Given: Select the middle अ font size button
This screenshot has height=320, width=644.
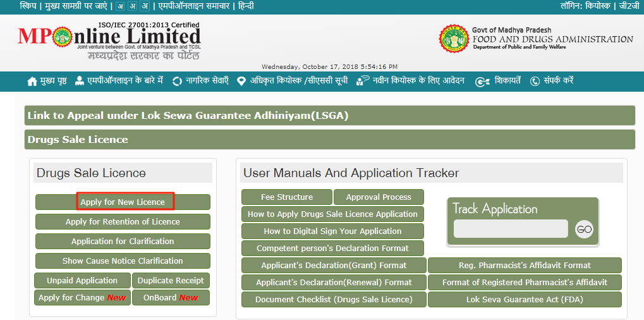Looking at the screenshot, I should point(133,6).
